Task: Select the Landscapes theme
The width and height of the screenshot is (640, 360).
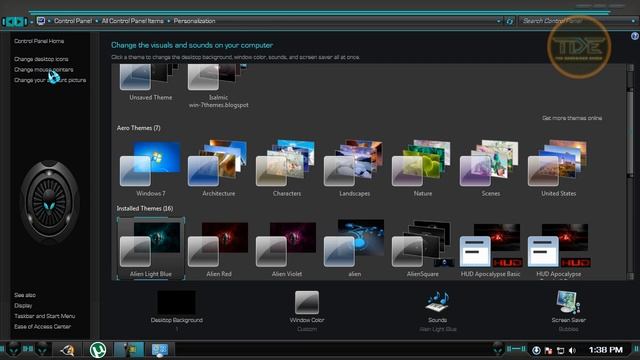Action: pyautogui.click(x=354, y=169)
